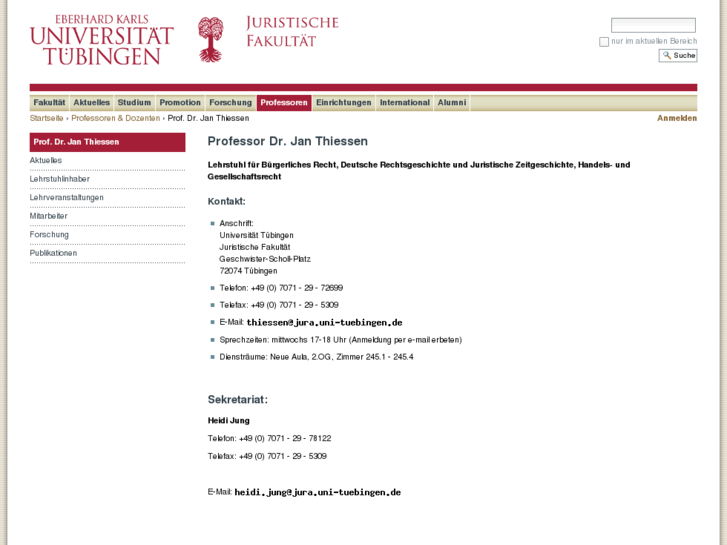Click email heidi.jung@jura.uni-tuebingen.de
Image resolution: width=727 pixels, height=545 pixels.
click(318, 492)
